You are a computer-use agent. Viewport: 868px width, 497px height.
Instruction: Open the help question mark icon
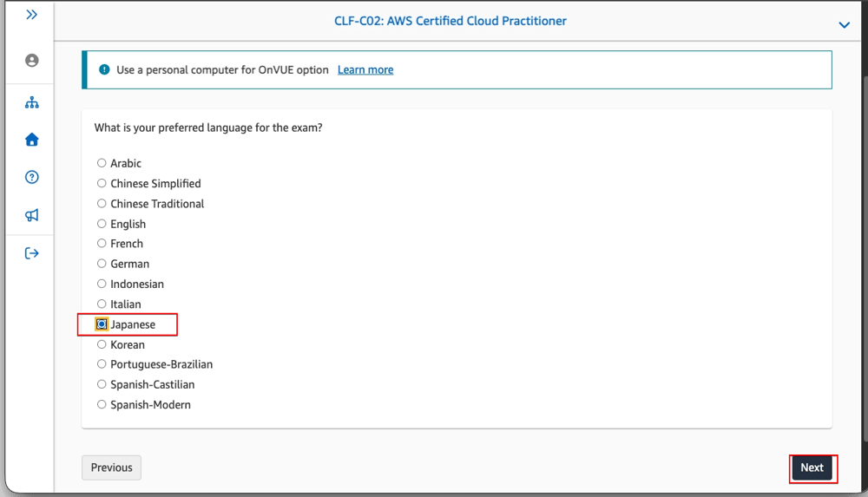tap(31, 177)
